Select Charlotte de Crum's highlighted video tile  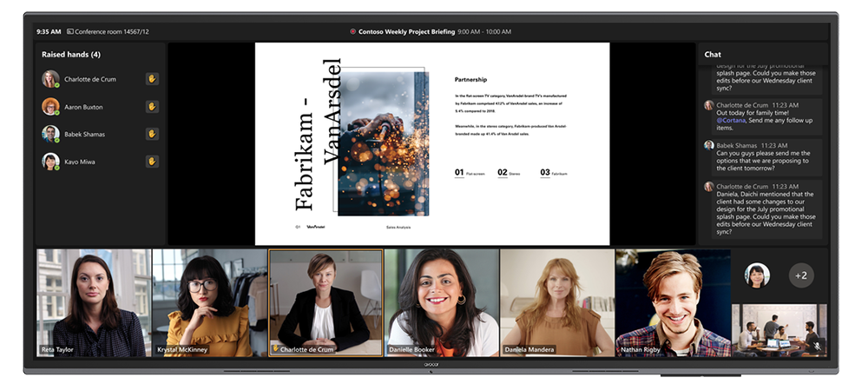325,302
